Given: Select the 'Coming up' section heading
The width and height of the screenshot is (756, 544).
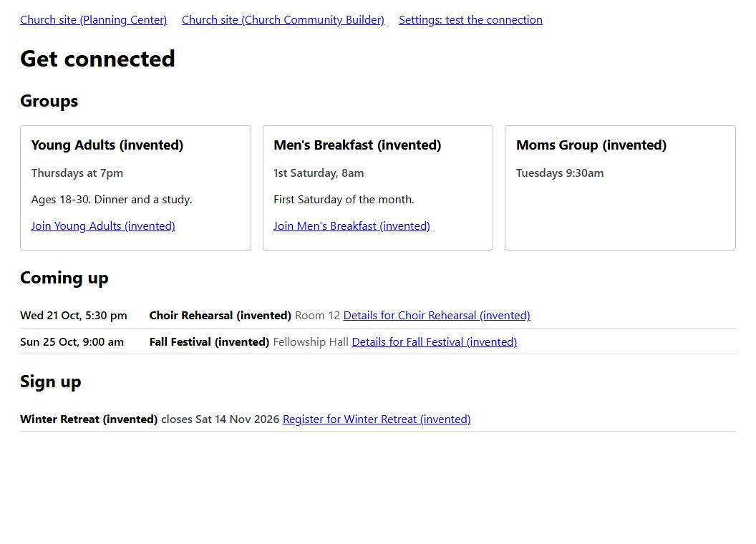Looking at the screenshot, I should click(64, 278).
